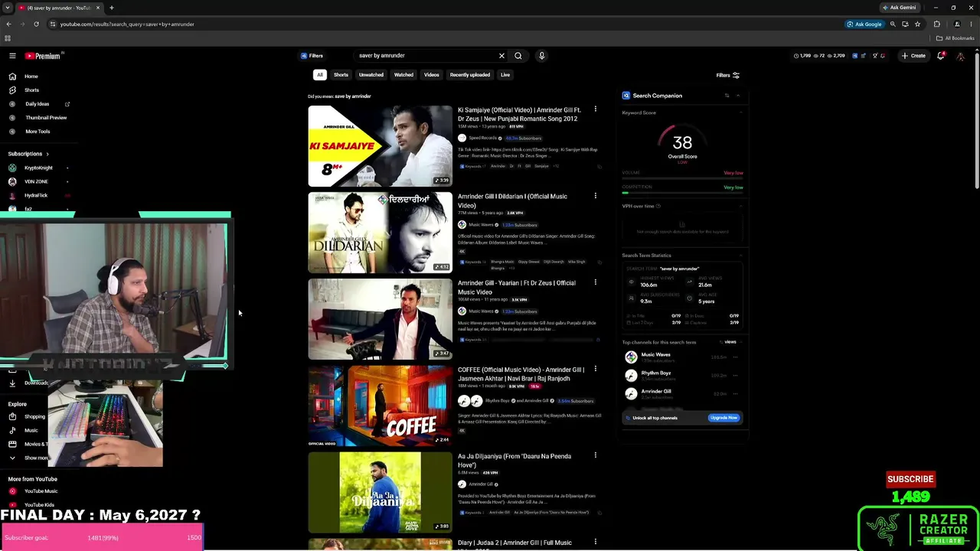The image size is (980, 551).
Task: Open the YouTube hamburger guide menu
Action: tap(12, 56)
